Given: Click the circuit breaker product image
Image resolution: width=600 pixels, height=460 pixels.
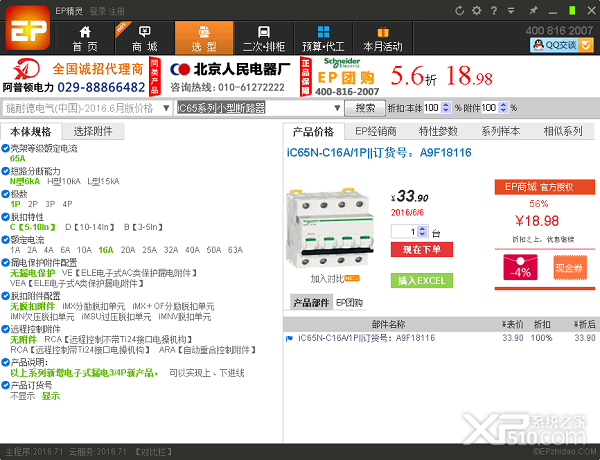Looking at the screenshot, I should [x=330, y=228].
